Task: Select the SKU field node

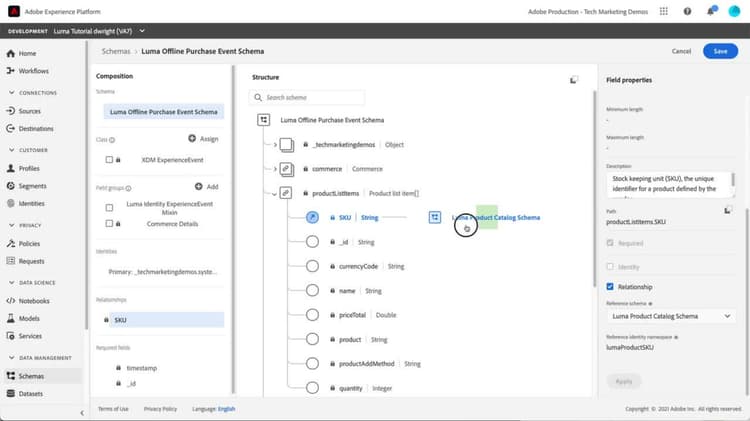Action: [312, 217]
